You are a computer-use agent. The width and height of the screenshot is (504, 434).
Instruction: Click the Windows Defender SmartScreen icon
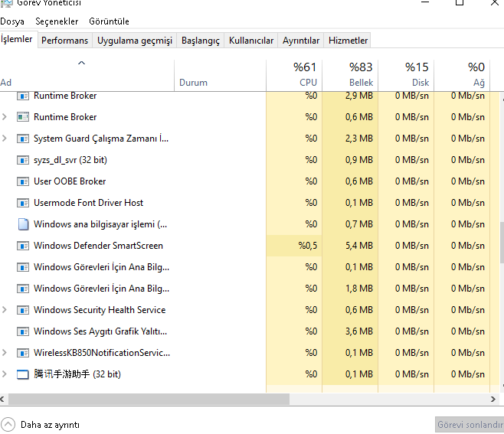point(23,246)
